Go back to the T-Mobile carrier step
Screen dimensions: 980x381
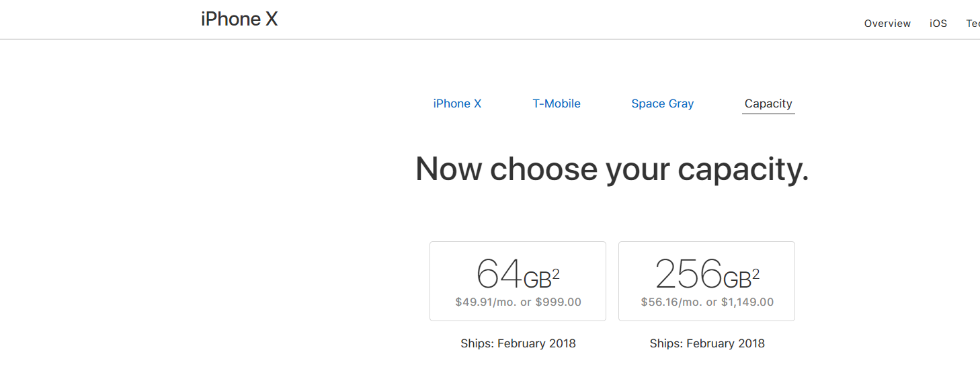point(557,103)
